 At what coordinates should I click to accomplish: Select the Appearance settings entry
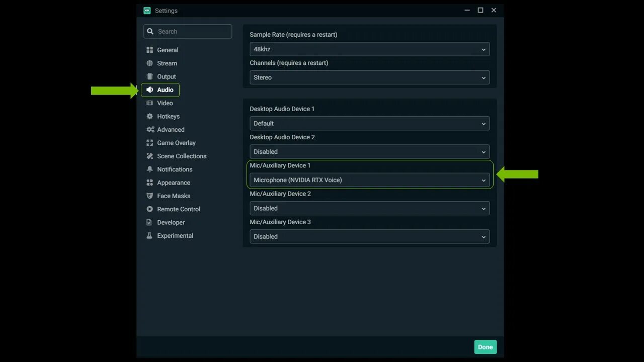pos(173,183)
